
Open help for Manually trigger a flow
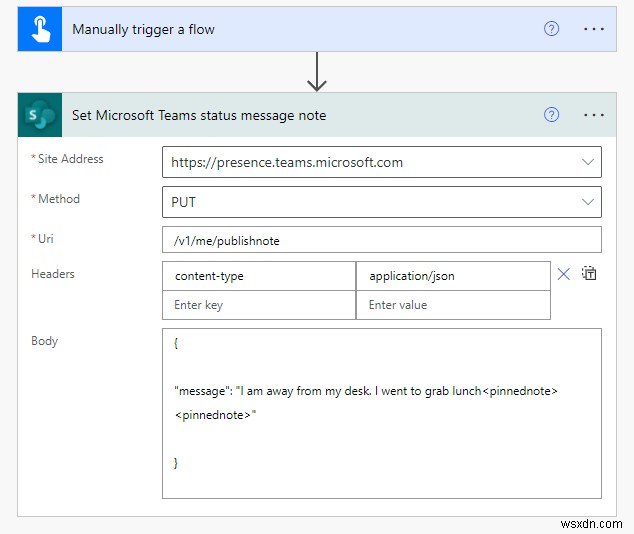(551, 29)
